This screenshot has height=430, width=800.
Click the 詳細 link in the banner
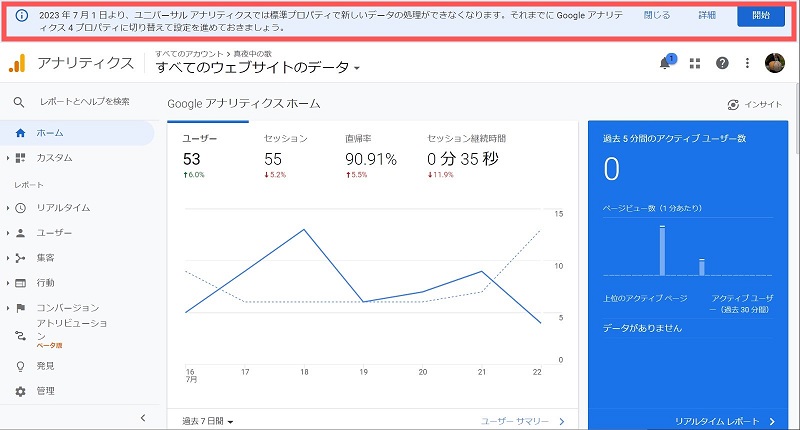(x=707, y=15)
